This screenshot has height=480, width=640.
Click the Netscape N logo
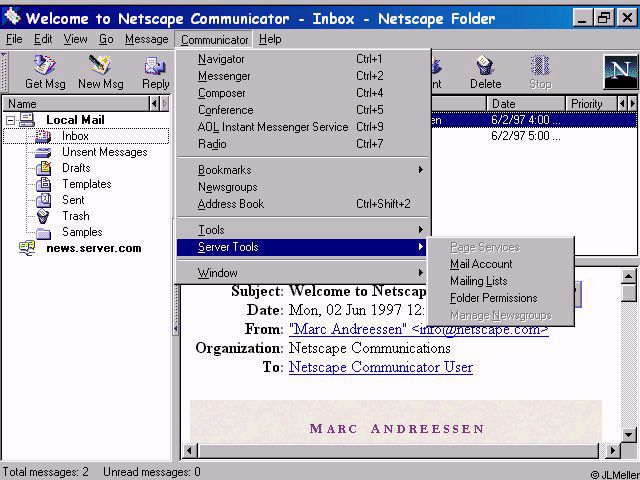tap(620, 72)
